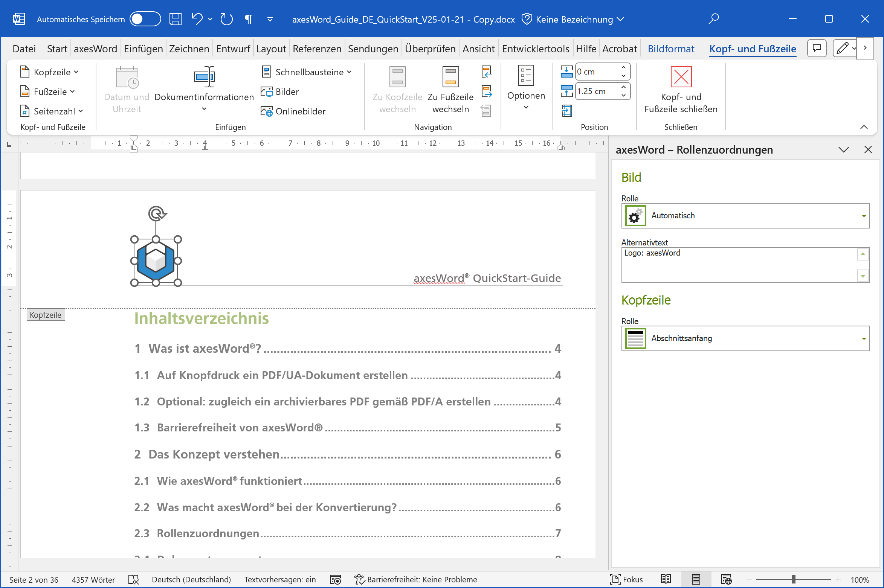Screen dimensions: 884x588
Task: Click the spelling check status icon
Action: 134,580
